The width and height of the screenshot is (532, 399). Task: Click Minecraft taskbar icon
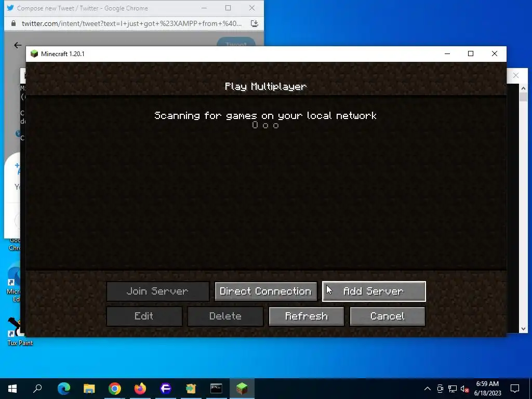242,389
